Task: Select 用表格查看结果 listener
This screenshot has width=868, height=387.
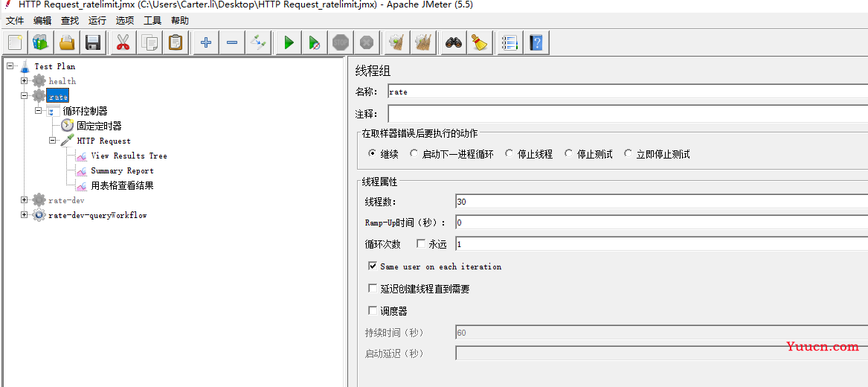Action: 122,185
